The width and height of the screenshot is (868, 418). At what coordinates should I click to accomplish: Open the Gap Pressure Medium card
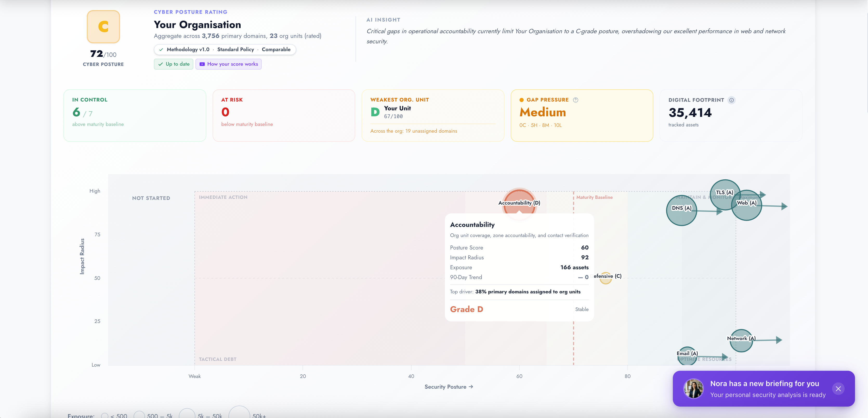[582, 116]
